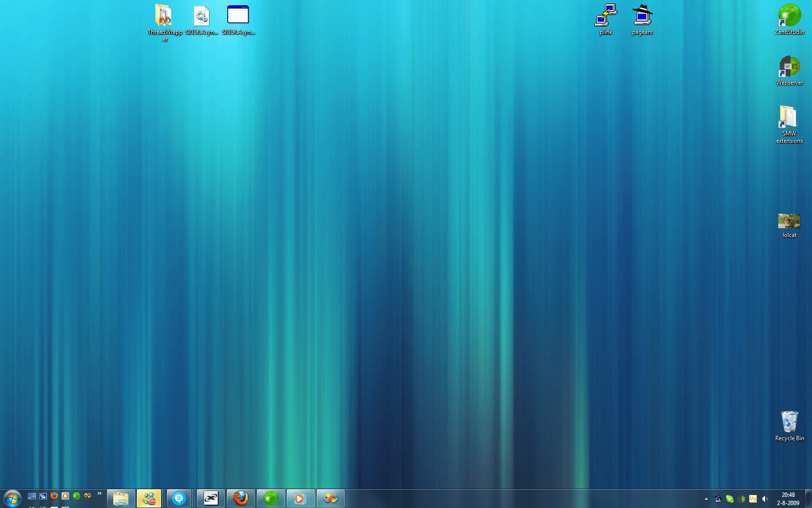Open ZendStudio green orb taskbar button

pos(271,498)
